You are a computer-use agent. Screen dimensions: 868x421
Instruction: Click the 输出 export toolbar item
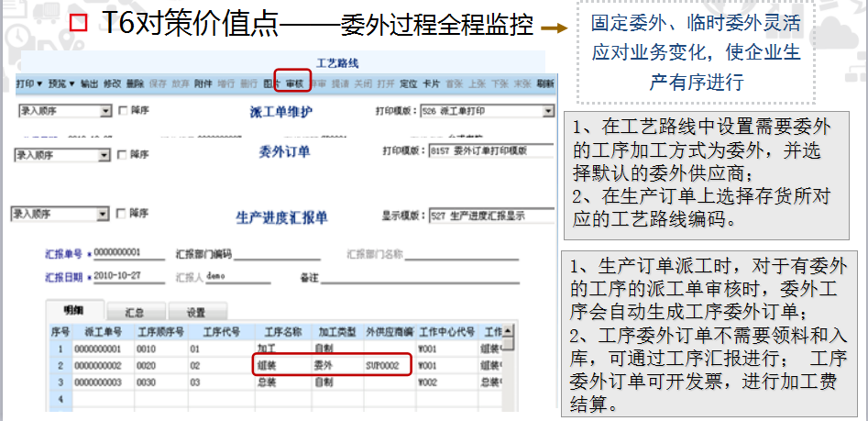coord(89,84)
